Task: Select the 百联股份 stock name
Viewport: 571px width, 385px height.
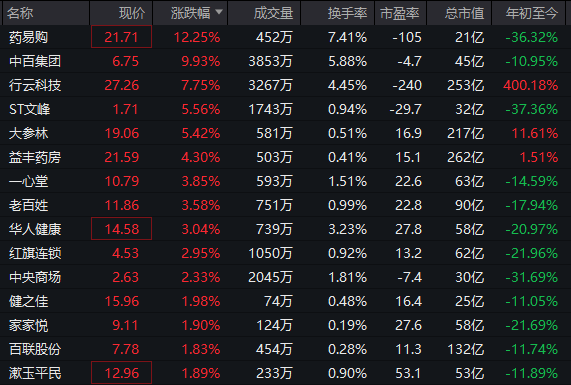Action: click(x=35, y=349)
